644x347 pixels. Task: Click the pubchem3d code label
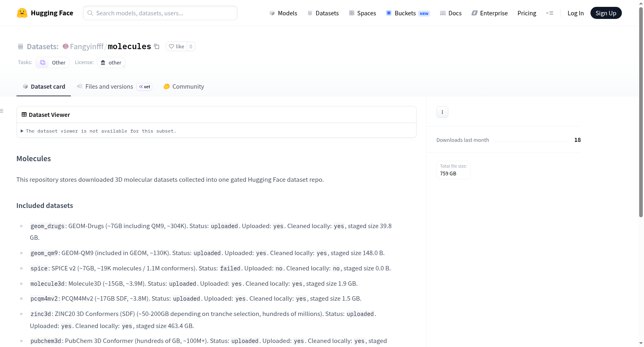tap(46, 341)
